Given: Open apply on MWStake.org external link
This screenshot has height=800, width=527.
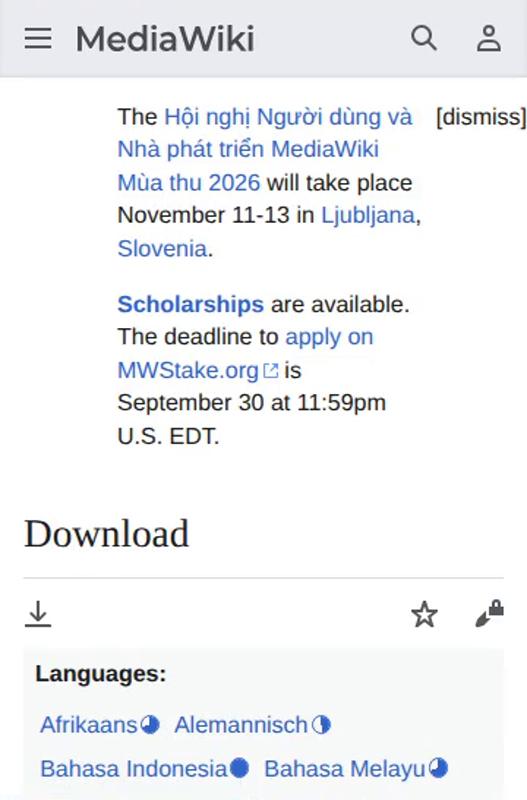Looking at the screenshot, I should point(245,354).
